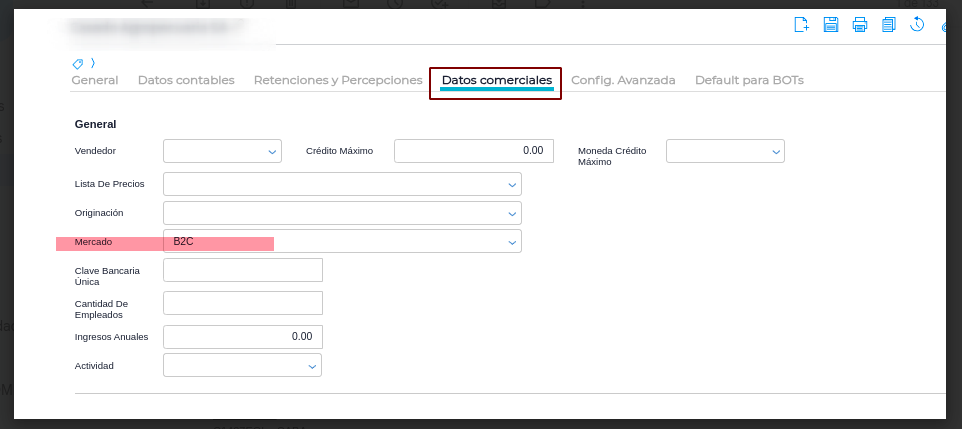The image size is (962, 429).
Task: Click the print icon
Action: tap(859, 25)
